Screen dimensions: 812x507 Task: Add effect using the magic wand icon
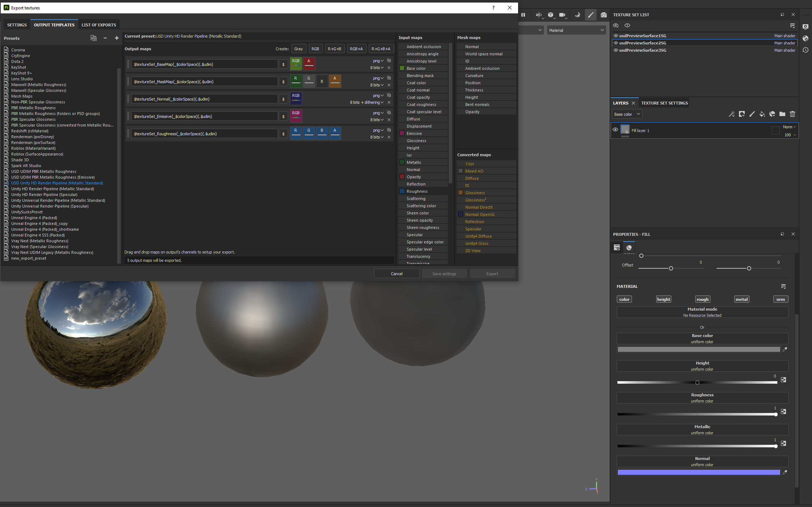[731, 114]
